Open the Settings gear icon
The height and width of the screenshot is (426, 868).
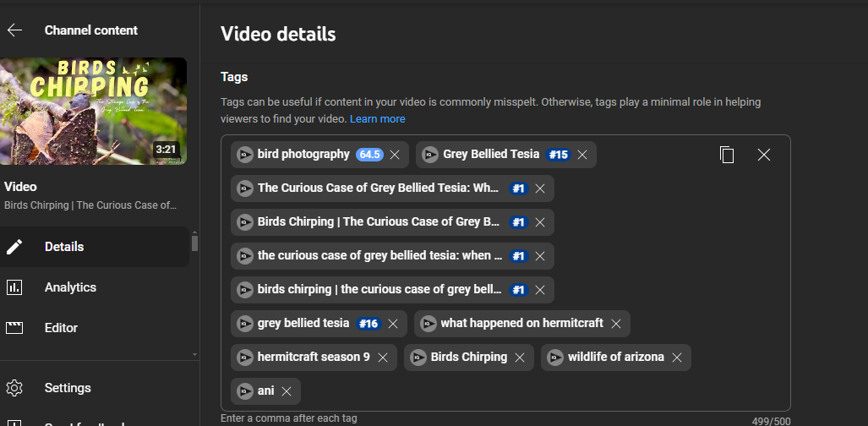pyautogui.click(x=14, y=388)
